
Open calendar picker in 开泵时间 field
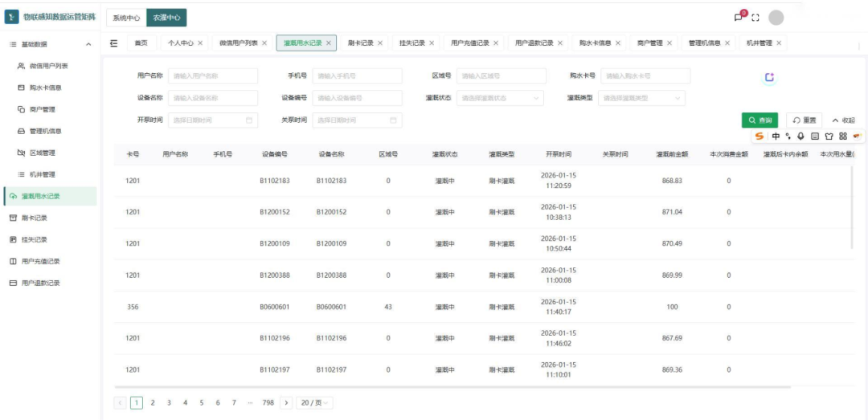coord(249,120)
